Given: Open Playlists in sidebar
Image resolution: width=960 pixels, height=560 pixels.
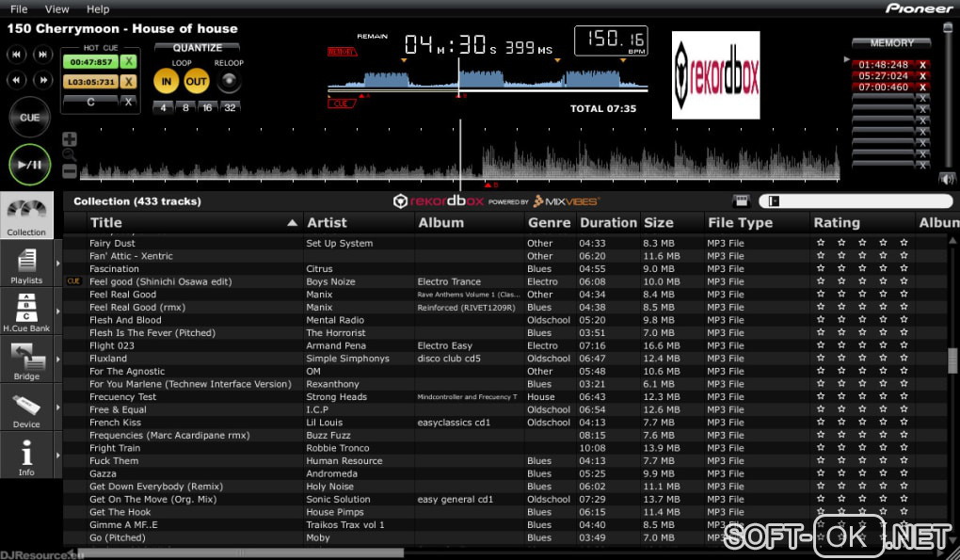Looking at the screenshot, I should 27,264.
